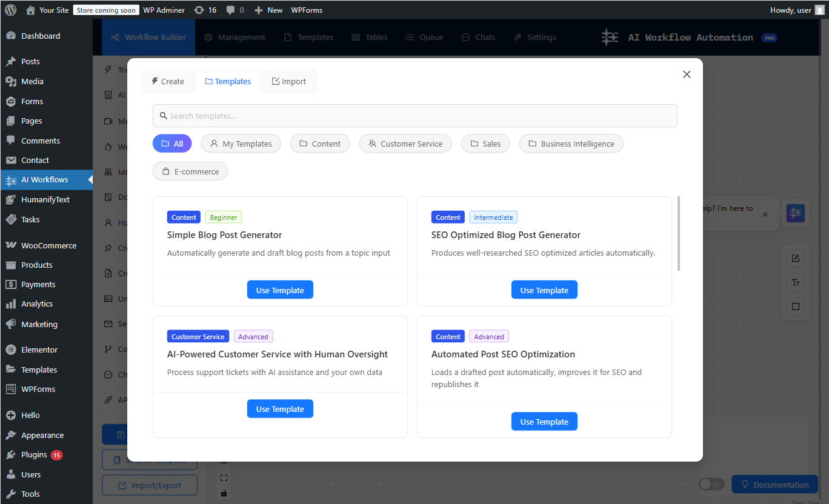
Task: Switch to the Import tab
Action: coord(289,81)
